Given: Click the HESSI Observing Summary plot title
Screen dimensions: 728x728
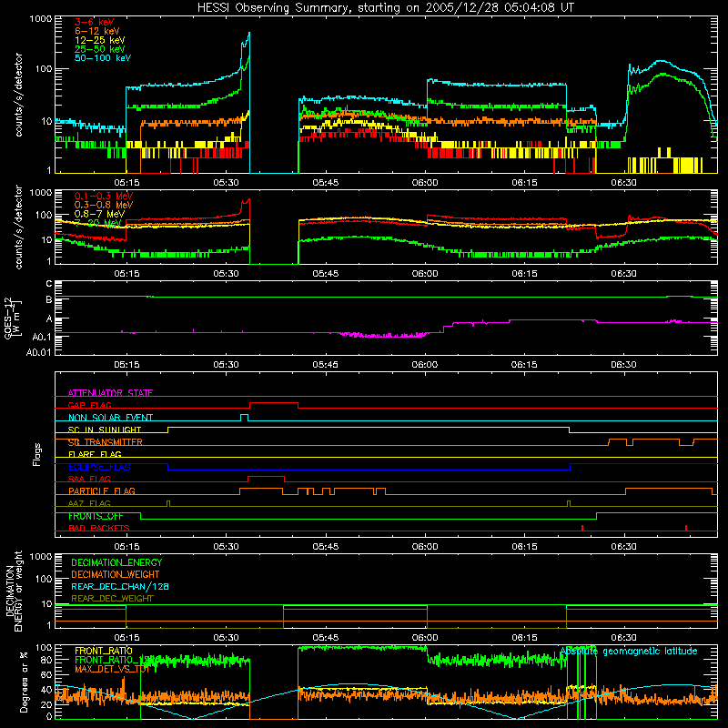Looking at the screenshot, I should pos(385,8).
